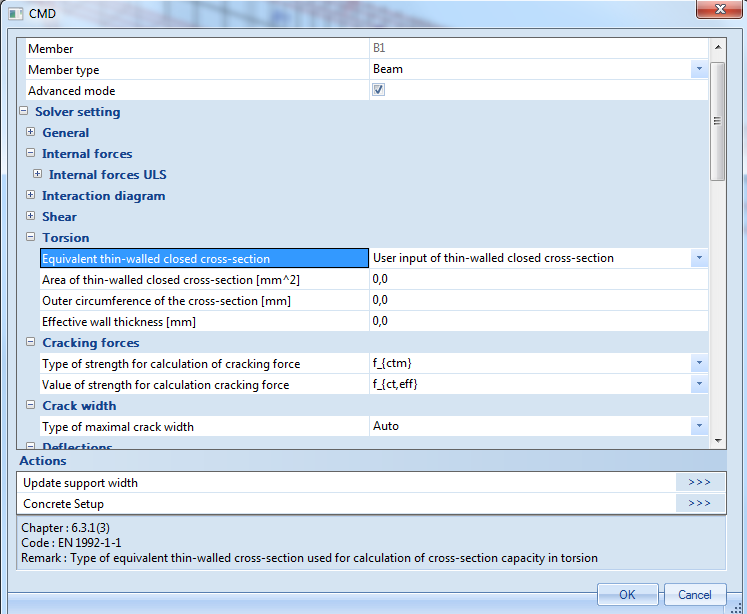The height and width of the screenshot is (614, 747).
Task: Click the >>> button for Update support width
Action: 700,483
